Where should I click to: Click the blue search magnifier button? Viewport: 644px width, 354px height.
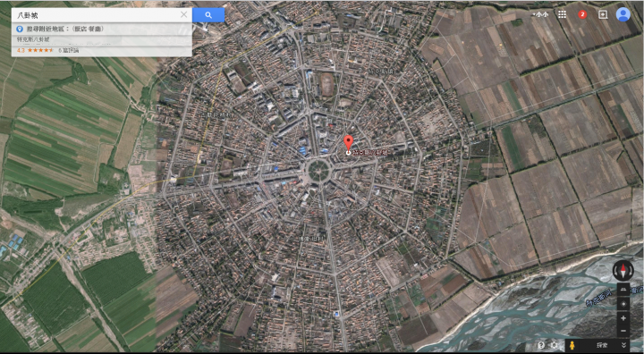tap(208, 15)
